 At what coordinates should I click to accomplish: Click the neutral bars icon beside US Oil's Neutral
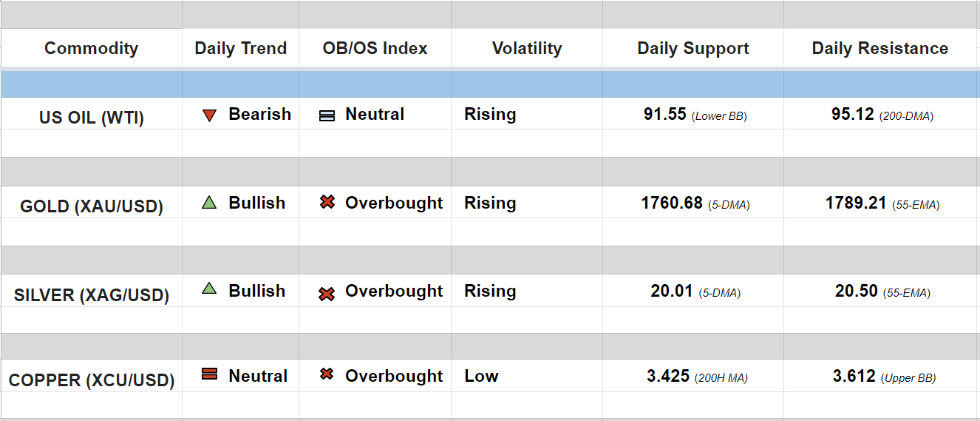(327, 116)
